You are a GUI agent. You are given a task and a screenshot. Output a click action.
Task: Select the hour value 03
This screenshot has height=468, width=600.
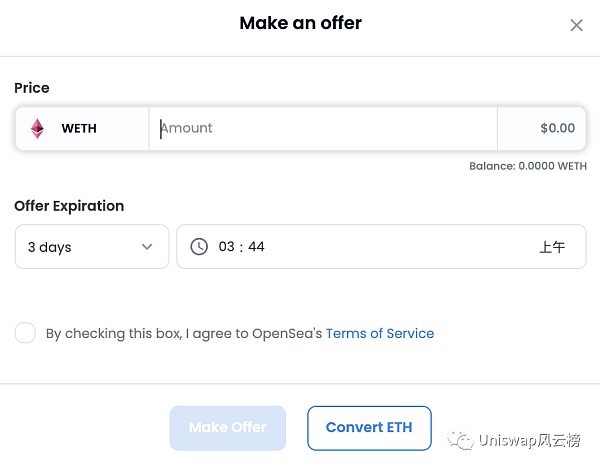point(227,247)
